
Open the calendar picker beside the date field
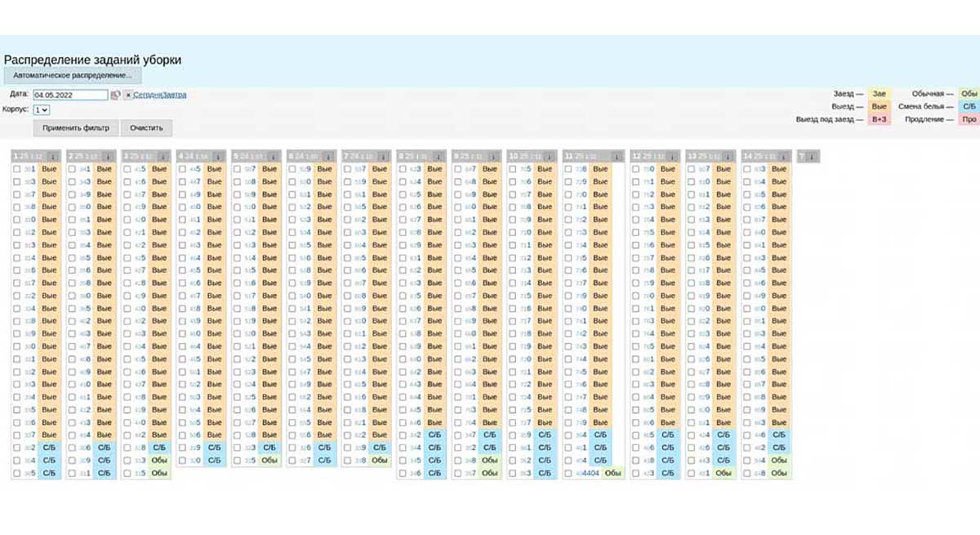tap(116, 96)
